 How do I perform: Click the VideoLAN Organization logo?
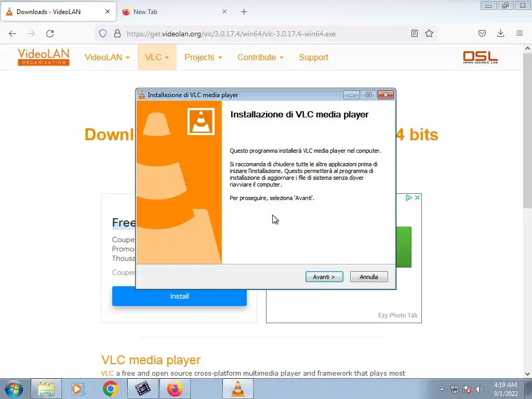click(44, 57)
